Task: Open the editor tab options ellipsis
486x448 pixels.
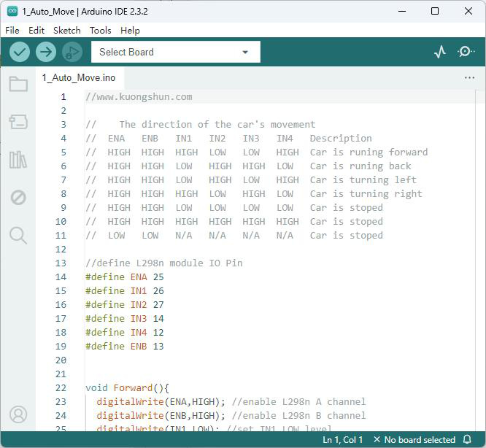Action: point(469,77)
